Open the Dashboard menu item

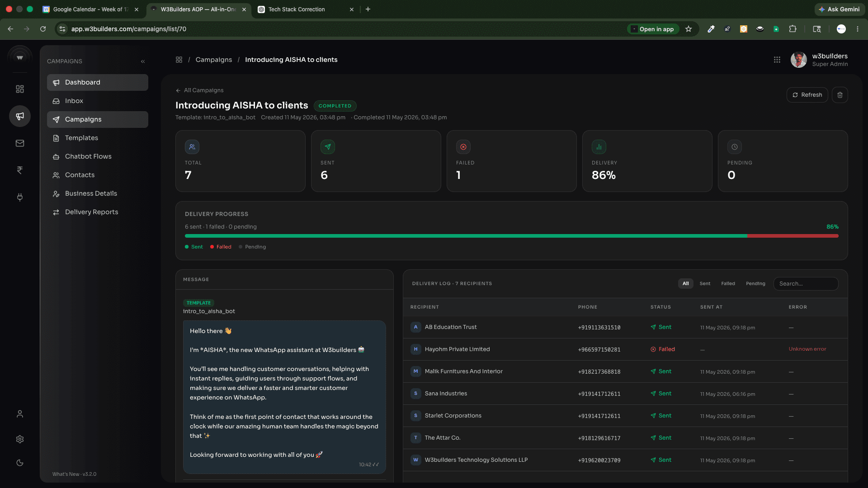click(98, 83)
